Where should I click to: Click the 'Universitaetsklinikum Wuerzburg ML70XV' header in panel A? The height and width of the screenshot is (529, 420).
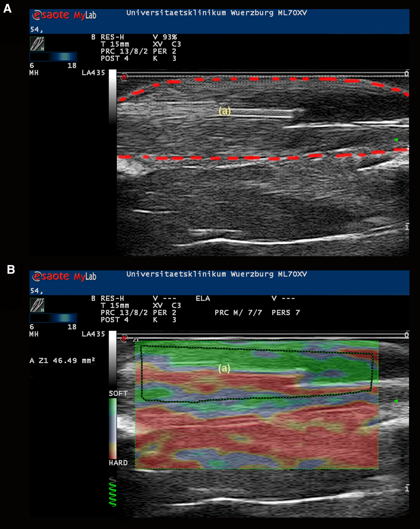coord(217,13)
